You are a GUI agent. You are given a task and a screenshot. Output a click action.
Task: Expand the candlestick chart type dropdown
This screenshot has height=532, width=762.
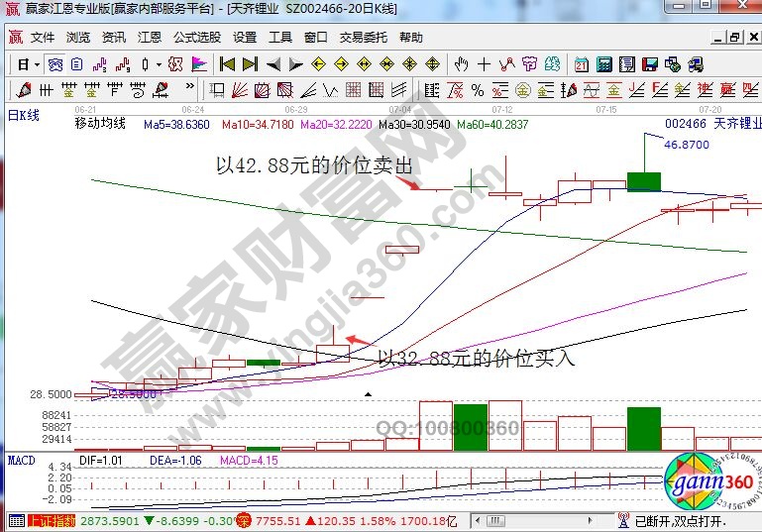pos(159,64)
